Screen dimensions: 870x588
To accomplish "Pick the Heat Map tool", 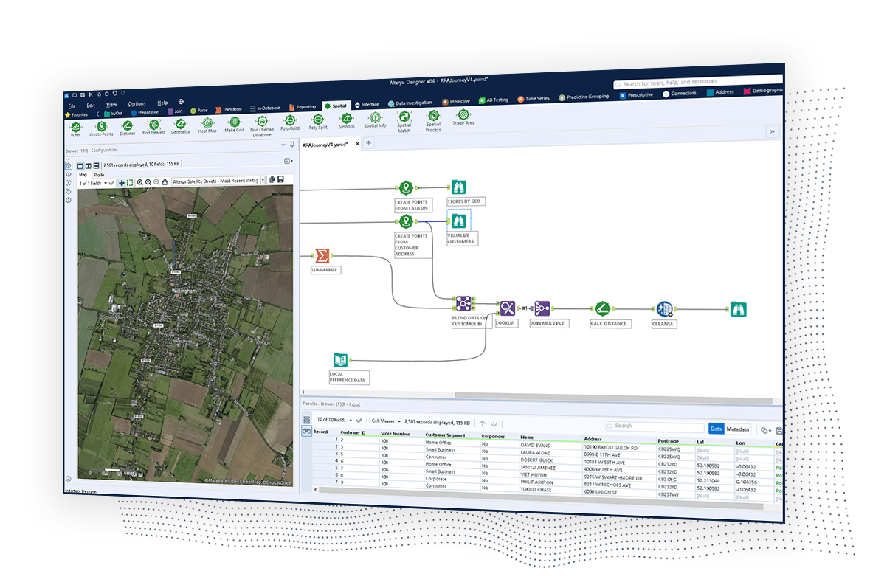I will pos(207,125).
